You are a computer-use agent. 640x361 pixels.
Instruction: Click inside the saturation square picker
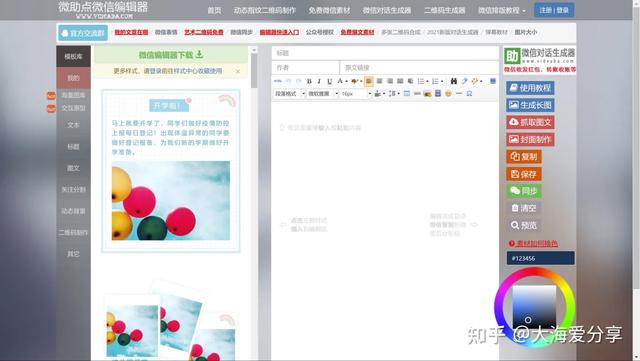(534, 306)
